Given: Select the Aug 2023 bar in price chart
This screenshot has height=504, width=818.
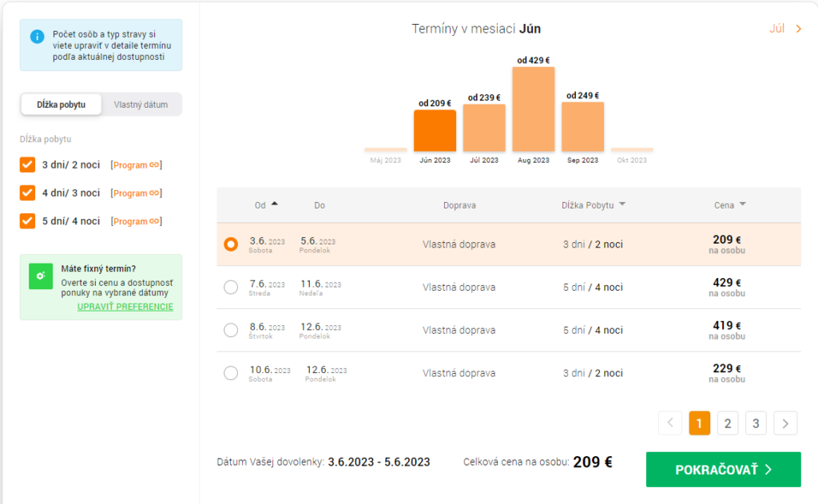Looking at the screenshot, I should [x=533, y=109].
